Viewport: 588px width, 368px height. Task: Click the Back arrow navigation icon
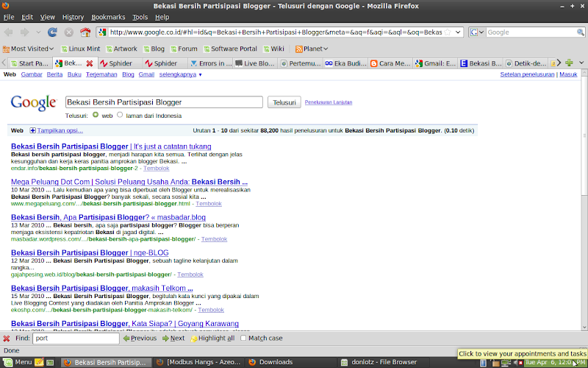pyautogui.click(x=9, y=32)
